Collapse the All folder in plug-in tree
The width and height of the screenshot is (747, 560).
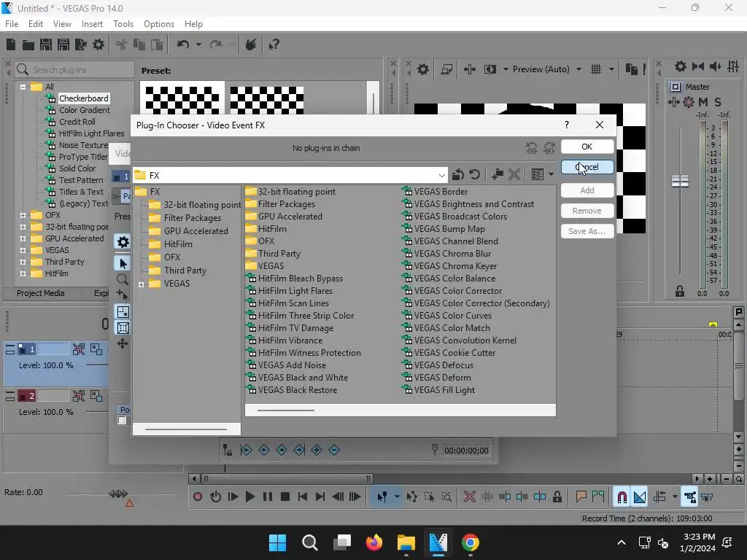point(23,87)
